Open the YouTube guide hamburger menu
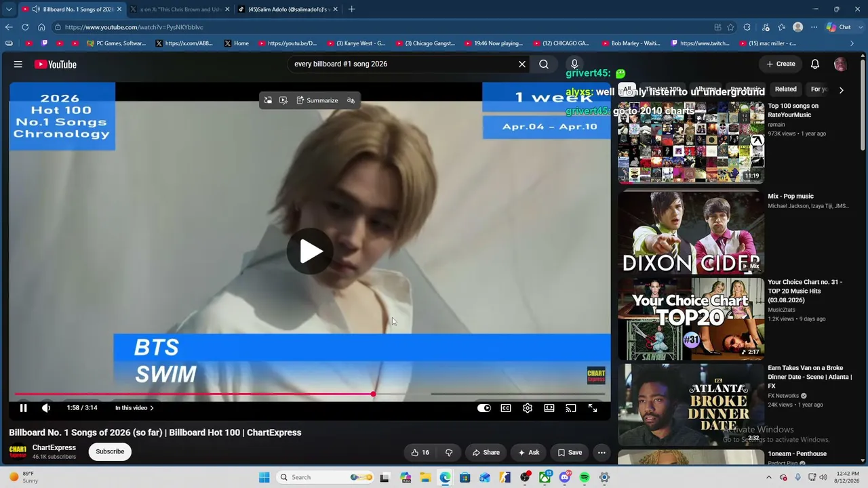Image resolution: width=868 pixels, height=488 pixels. point(18,64)
